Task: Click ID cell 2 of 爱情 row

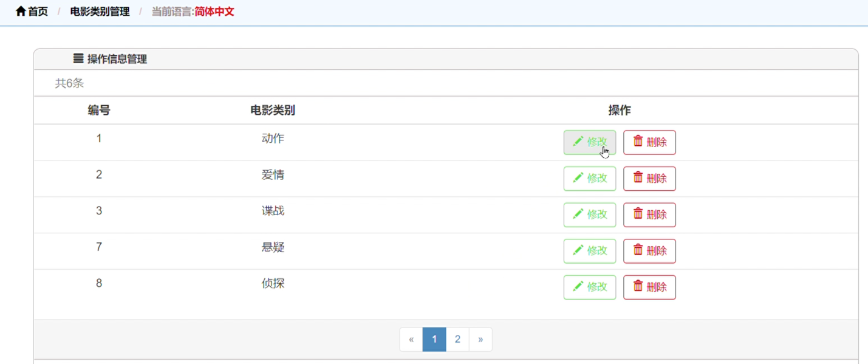Action: [x=99, y=174]
